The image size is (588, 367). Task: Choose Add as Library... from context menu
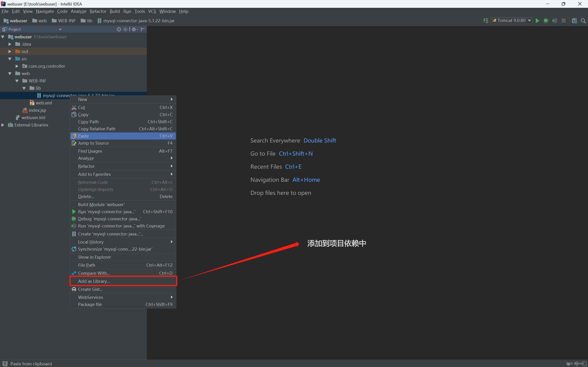94,281
